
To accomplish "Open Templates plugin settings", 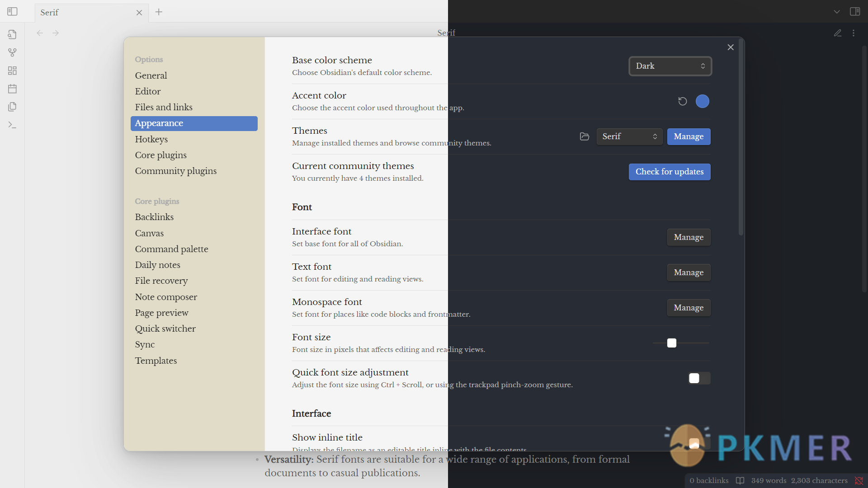I will [194, 361].
